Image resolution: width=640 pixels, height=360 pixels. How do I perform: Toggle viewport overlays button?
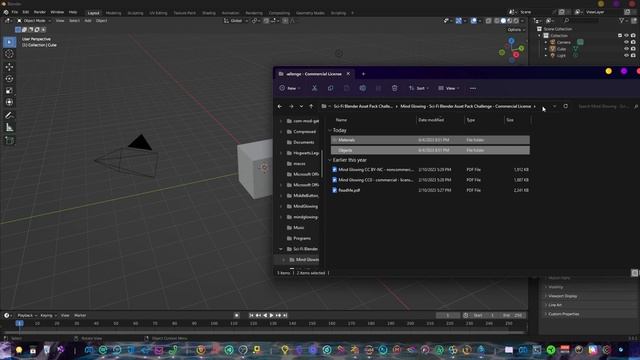pos(473,20)
